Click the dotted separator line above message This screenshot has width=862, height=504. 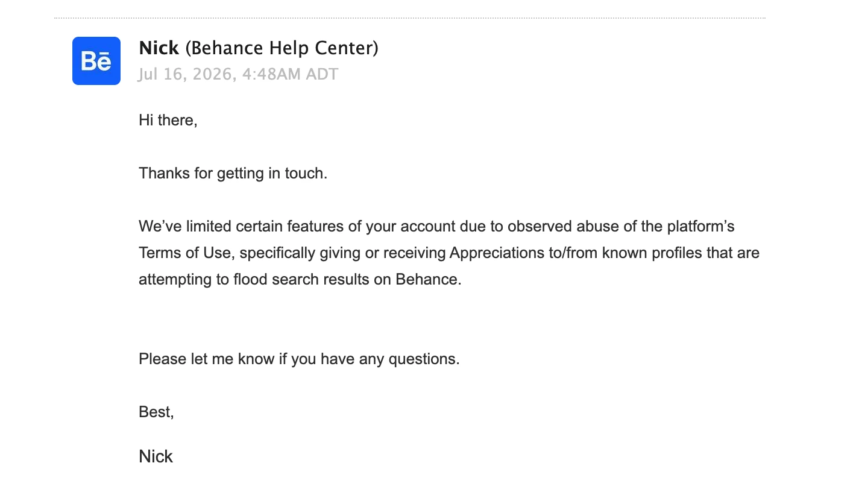(x=410, y=18)
